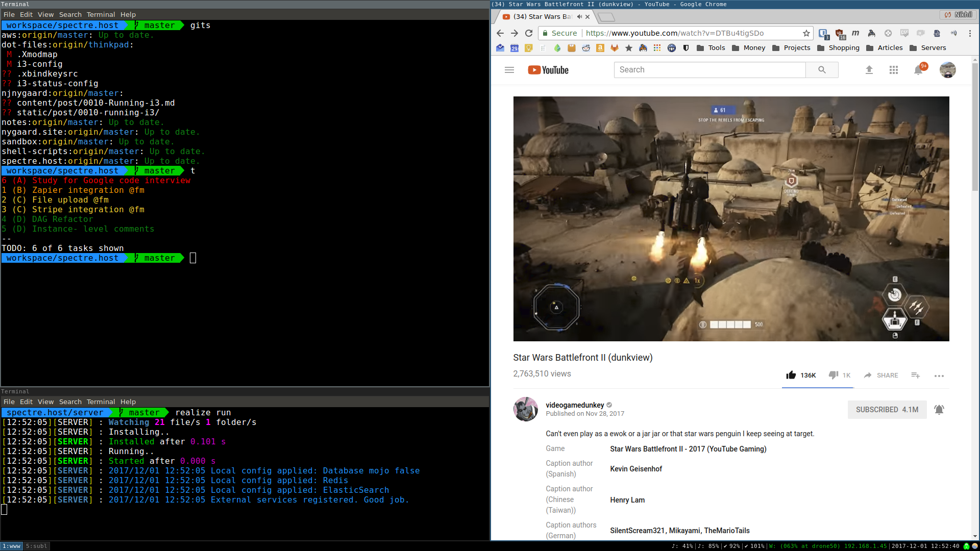Viewport: 980px width, 551px height.
Task: Open Chrome three-dot menu
Action: pos(970,33)
